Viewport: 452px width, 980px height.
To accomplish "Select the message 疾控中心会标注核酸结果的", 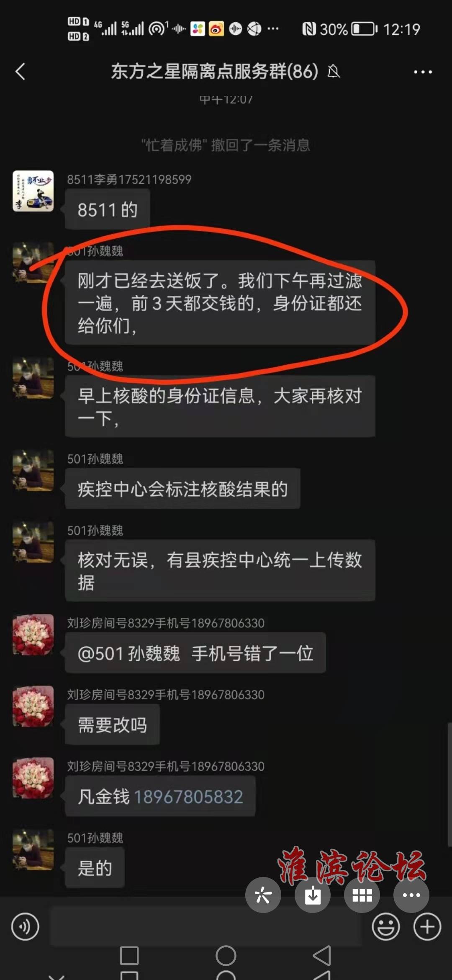I will (x=182, y=489).
